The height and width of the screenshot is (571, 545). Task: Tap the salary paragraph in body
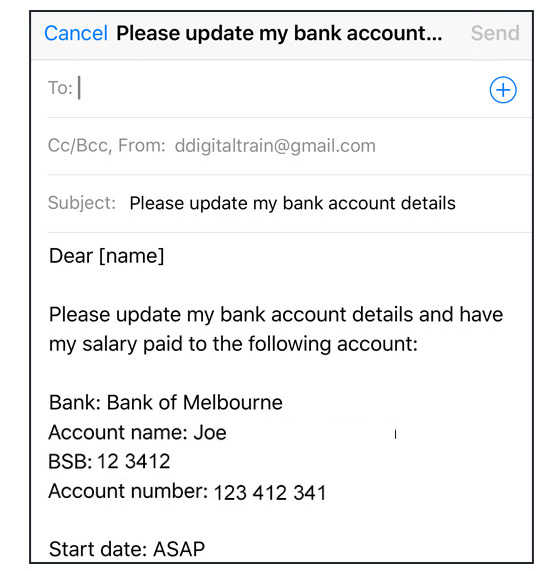click(x=276, y=329)
